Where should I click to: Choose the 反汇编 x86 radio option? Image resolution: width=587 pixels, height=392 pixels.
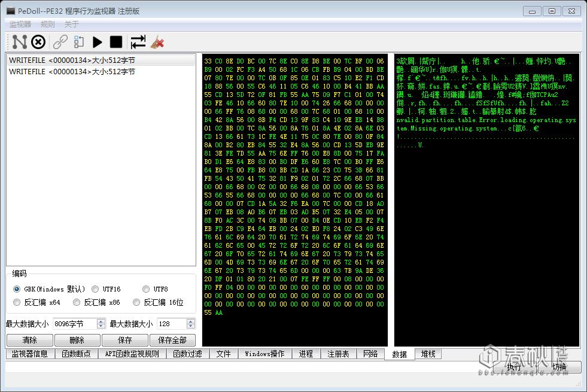coord(76,302)
